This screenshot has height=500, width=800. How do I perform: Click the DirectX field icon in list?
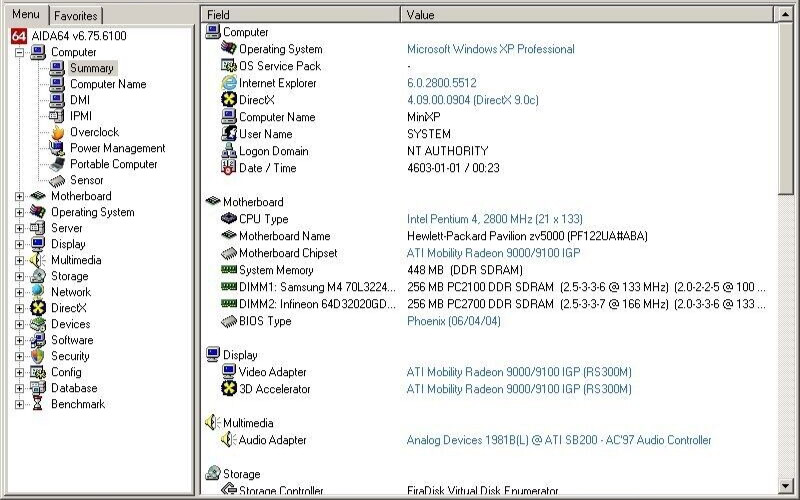(x=229, y=99)
